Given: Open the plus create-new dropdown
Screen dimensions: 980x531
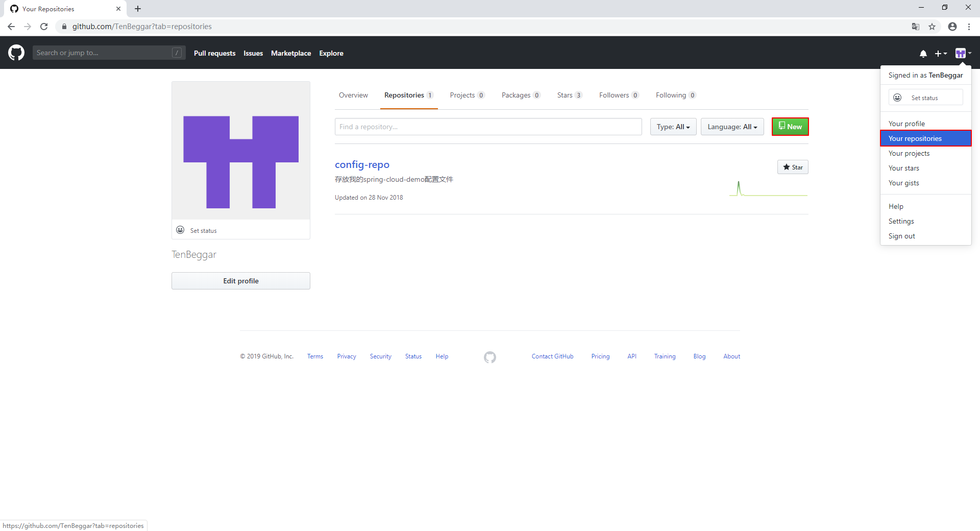Looking at the screenshot, I should (x=940, y=54).
